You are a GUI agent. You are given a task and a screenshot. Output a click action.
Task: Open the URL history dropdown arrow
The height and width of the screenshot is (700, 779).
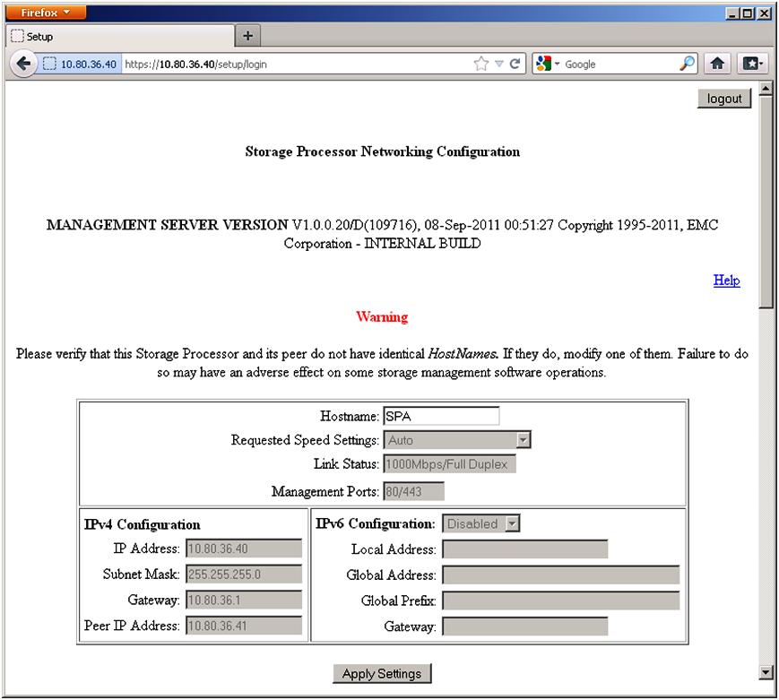point(499,65)
